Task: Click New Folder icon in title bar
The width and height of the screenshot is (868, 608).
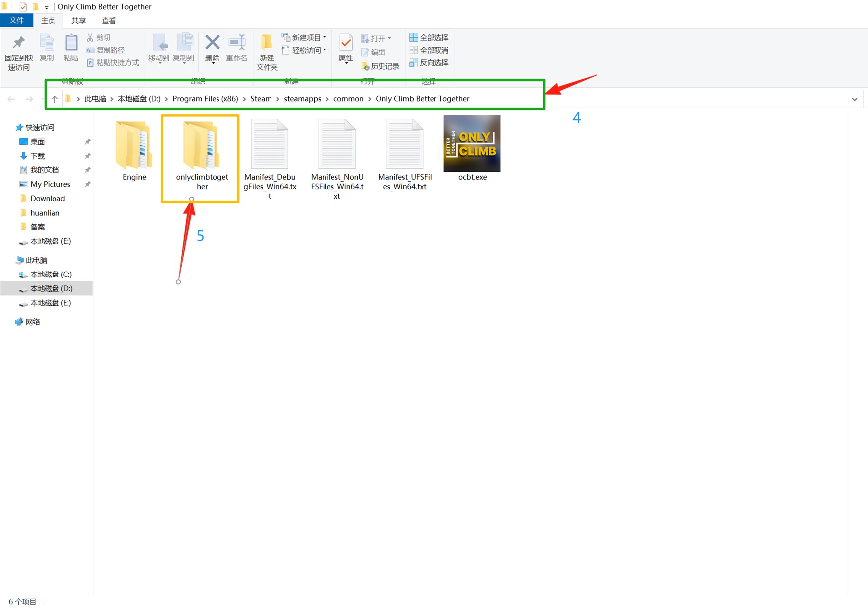Action: click(x=35, y=7)
